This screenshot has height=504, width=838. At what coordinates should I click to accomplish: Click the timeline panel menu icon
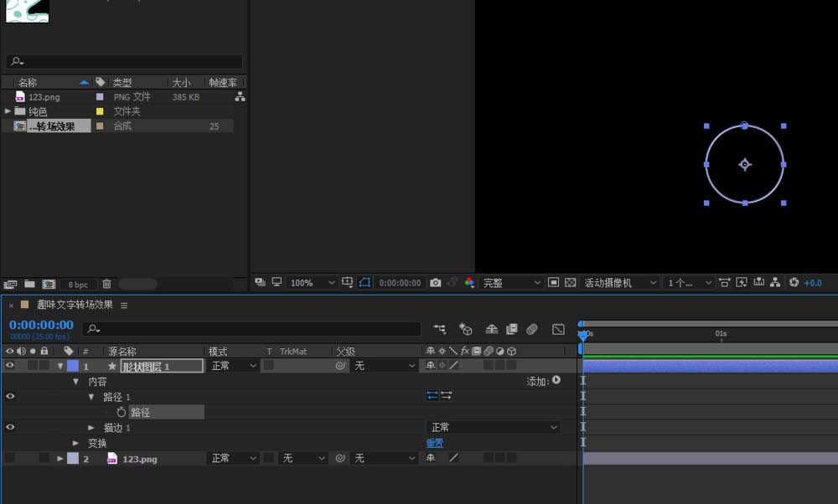pyautogui.click(x=124, y=306)
